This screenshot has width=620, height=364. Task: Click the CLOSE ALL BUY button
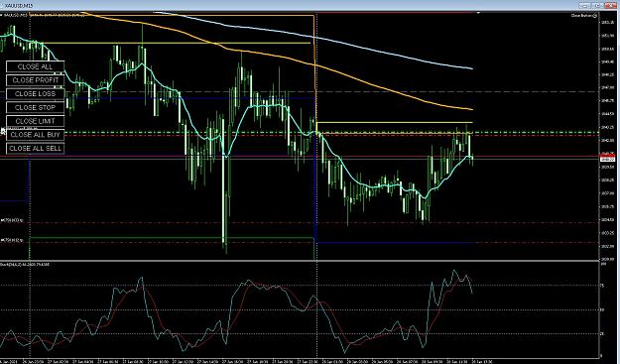tap(35, 135)
